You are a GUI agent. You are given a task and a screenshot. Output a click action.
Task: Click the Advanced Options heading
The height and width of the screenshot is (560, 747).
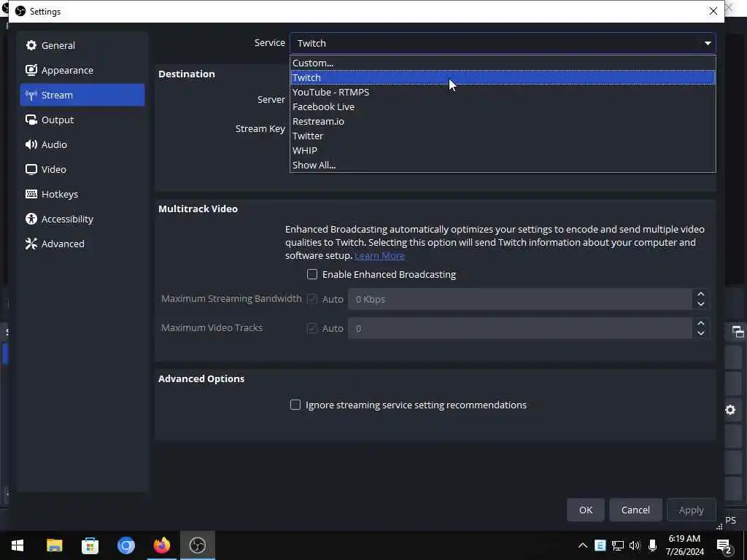coord(201,379)
